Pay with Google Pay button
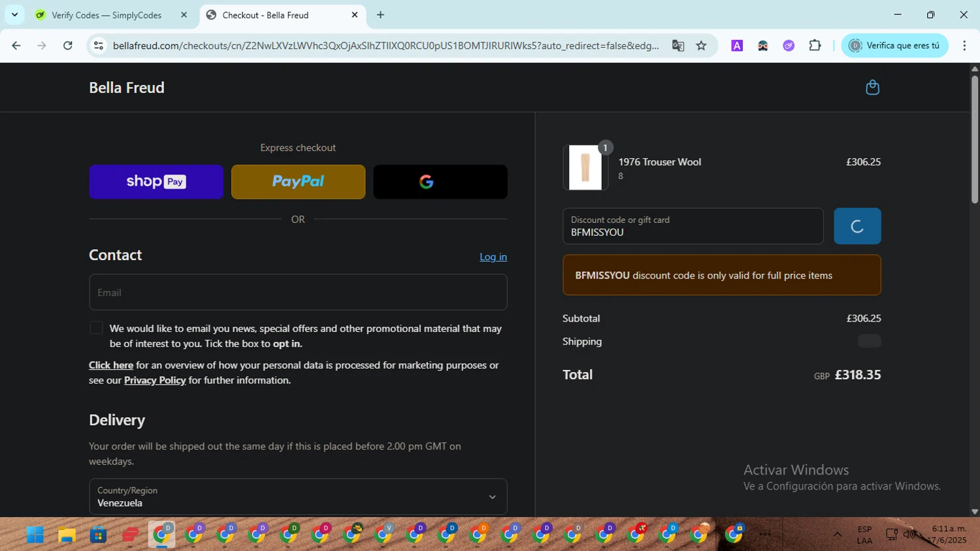The image size is (980, 551). point(440,182)
